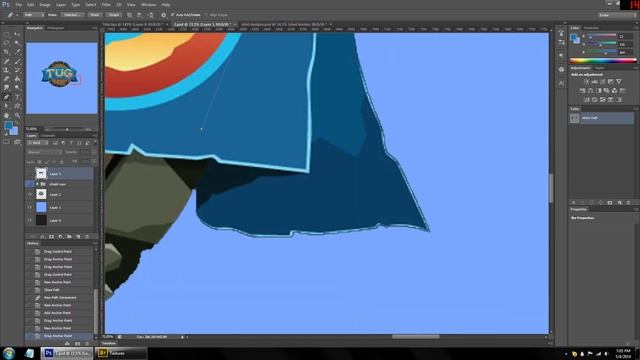The width and height of the screenshot is (640, 360).
Task: Load path as selection icon
Action: click(x=591, y=202)
